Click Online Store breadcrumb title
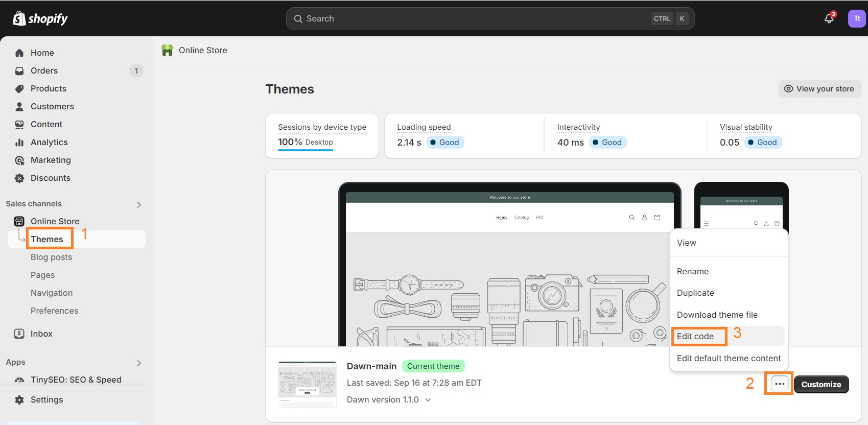868x425 pixels. point(203,50)
